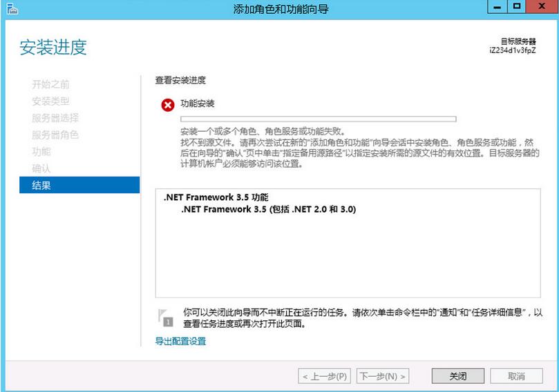This screenshot has height=392, width=559.
Task: Maximize the wizard window
Action: tap(517, 7)
